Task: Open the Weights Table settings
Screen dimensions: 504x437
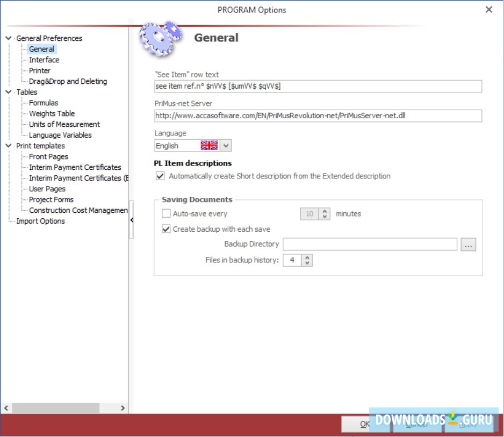Action: [x=52, y=113]
